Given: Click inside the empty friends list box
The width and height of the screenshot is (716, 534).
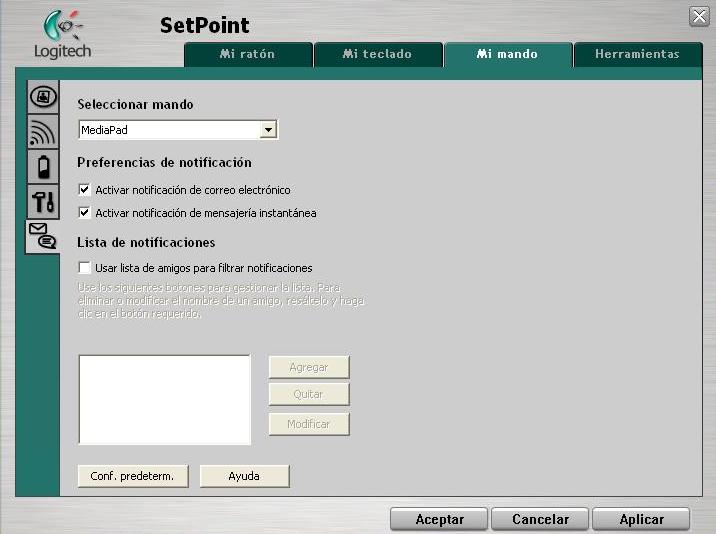Looking at the screenshot, I should click(x=164, y=399).
